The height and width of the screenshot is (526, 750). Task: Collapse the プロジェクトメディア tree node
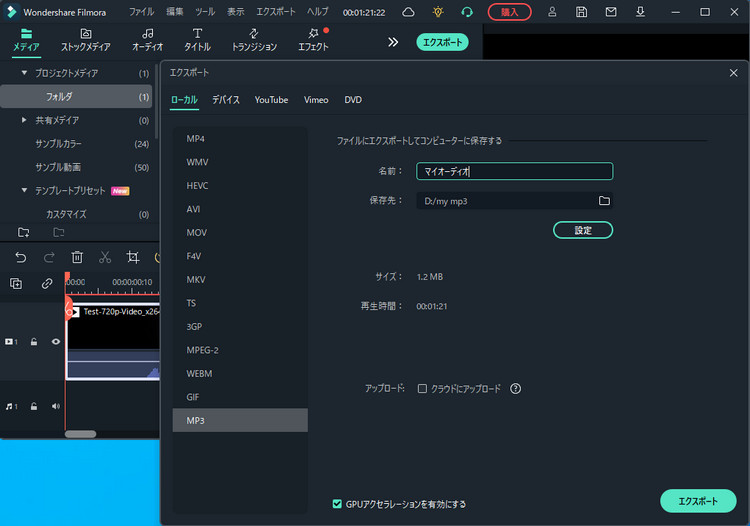tap(24, 73)
